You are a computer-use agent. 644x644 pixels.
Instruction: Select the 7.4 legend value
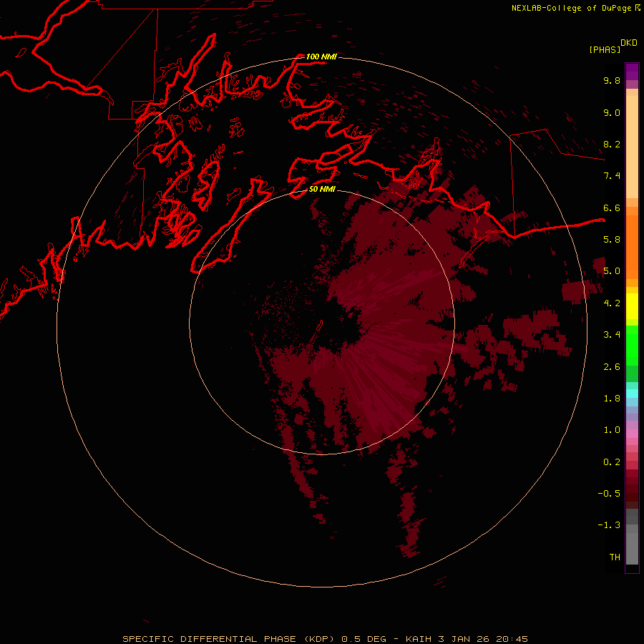pos(612,176)
